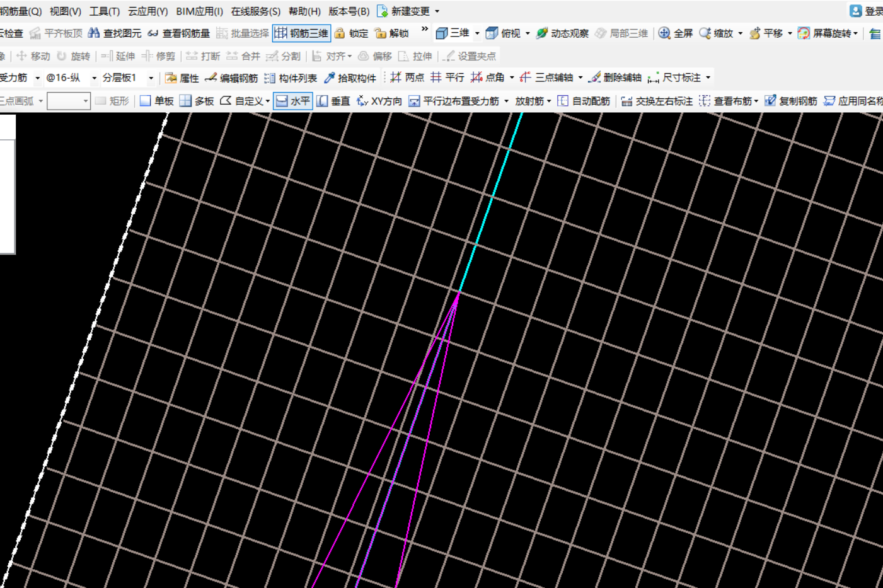Expand the 平移 dropdown arrow

click(790, 33)
